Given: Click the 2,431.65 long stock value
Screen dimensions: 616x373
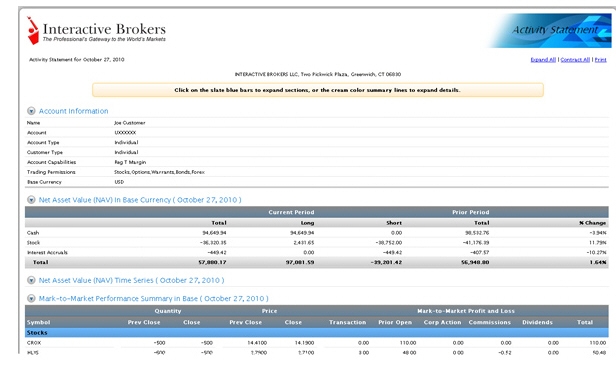Looking at the screenshot, I should (304, 243).
